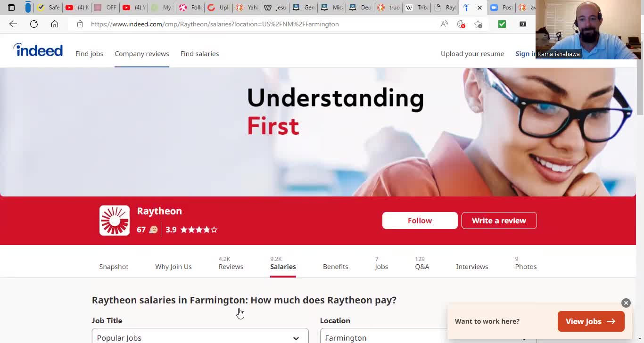Image resolution: width=644 pixels, height=343 pixels.
Task: Click the Follow button
Action: [420, 220]
